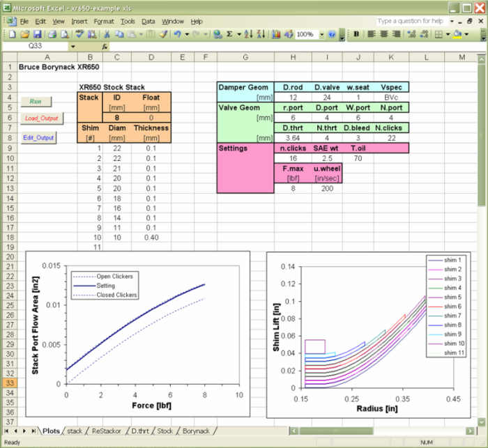
Task: Switch to the stack sheet tab
Action: pos(75,431)
